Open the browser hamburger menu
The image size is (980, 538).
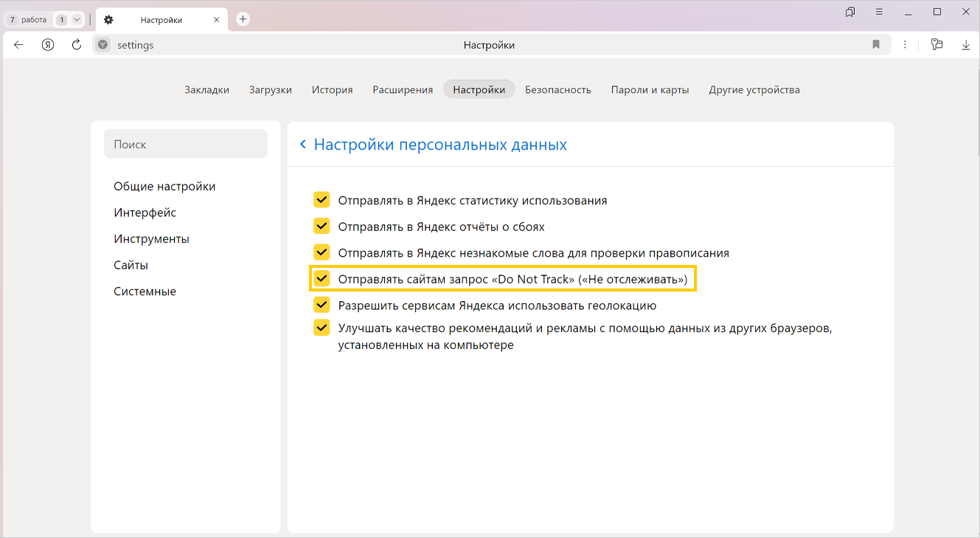tap(879, 12)
